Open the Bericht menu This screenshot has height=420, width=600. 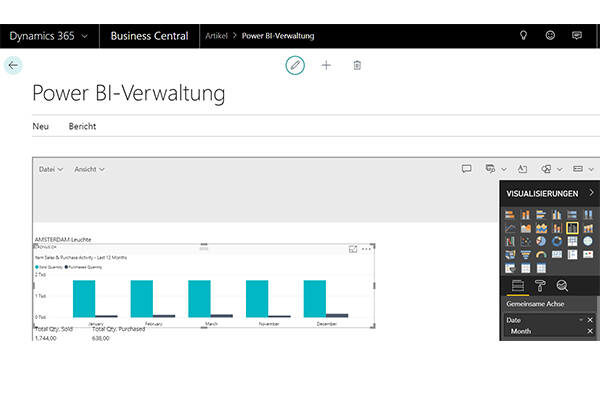tap(82, 127)
